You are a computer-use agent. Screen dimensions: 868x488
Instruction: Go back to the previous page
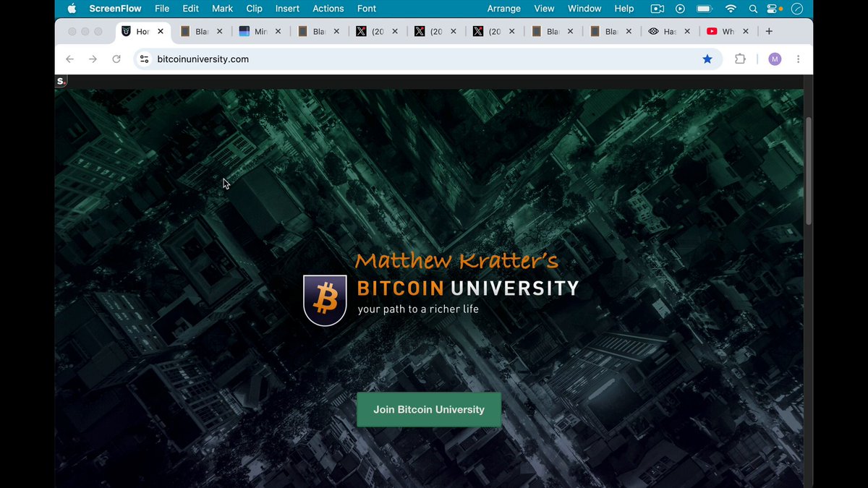69,59
